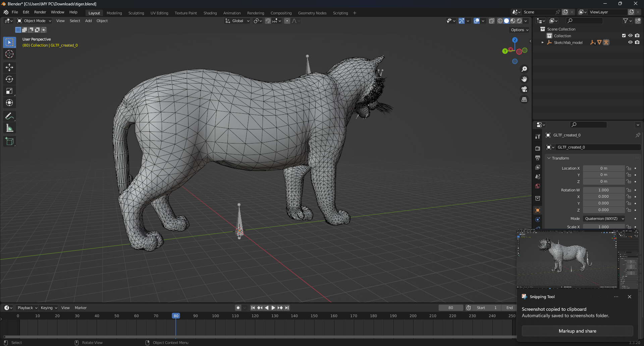
Task: Open rotation Mode Quaternion dropdown
Action: click(604, 219)
